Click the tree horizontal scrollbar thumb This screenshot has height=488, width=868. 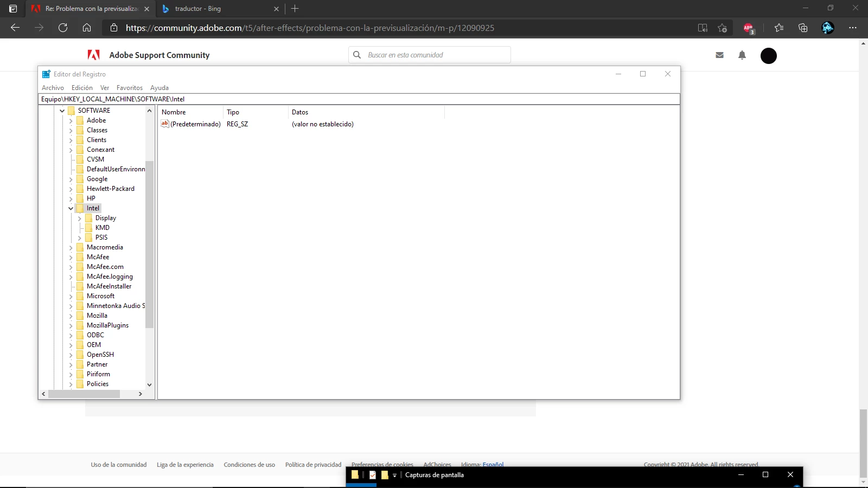click(x=84, y=394)
